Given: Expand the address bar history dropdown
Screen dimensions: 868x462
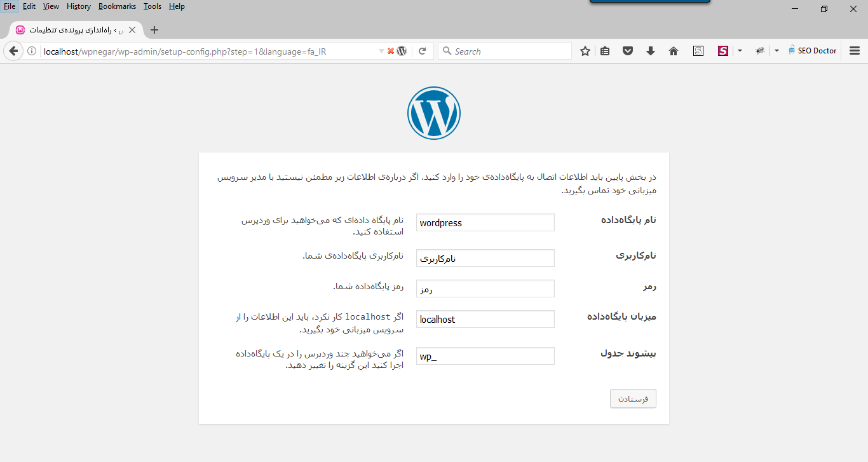Looking at the screenshot, I should [x=381, y=51].
